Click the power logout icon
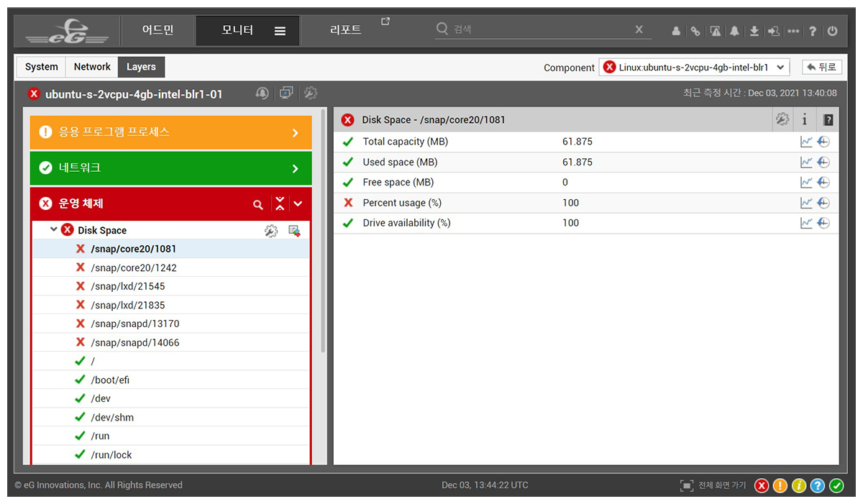Viewport: 863px width, 504px height. pos(832,31)
